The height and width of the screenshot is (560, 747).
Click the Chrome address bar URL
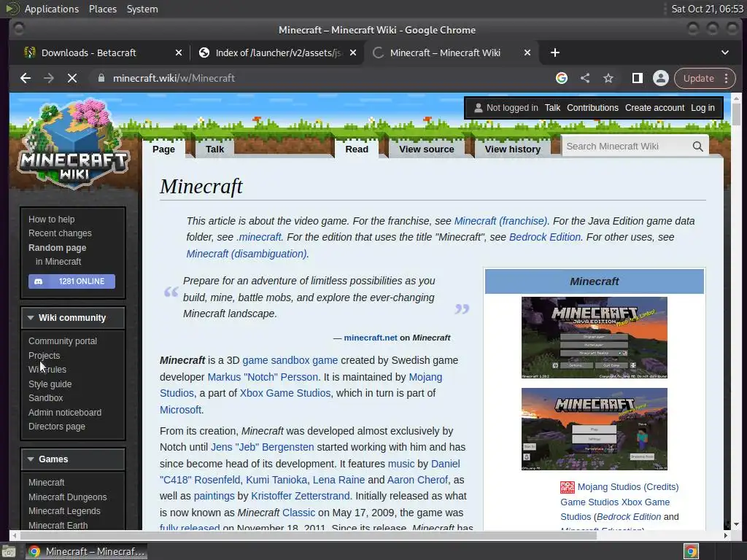(x=174, y=78)
